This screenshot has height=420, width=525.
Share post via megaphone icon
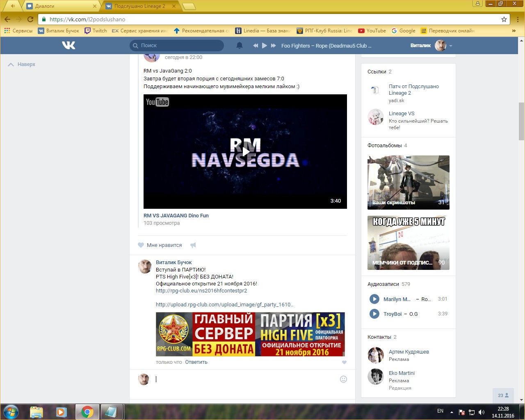pyautogui.click(x=193, y=245)
